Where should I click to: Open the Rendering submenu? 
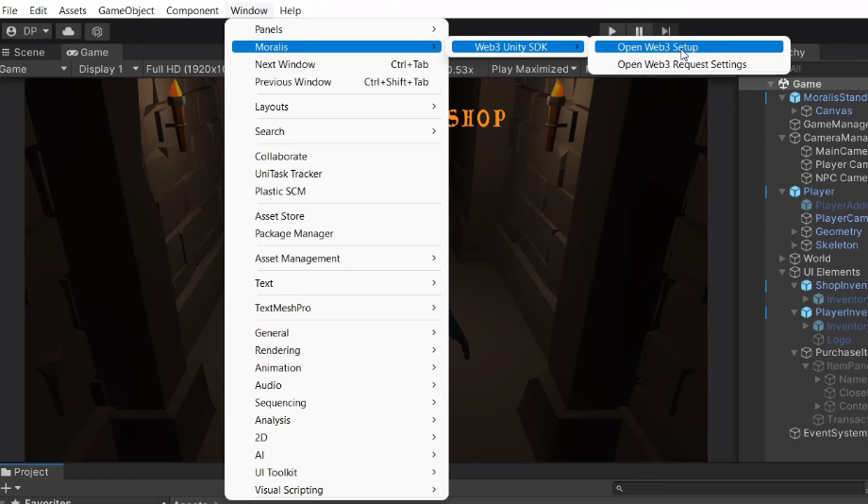(x=337, y=350)
